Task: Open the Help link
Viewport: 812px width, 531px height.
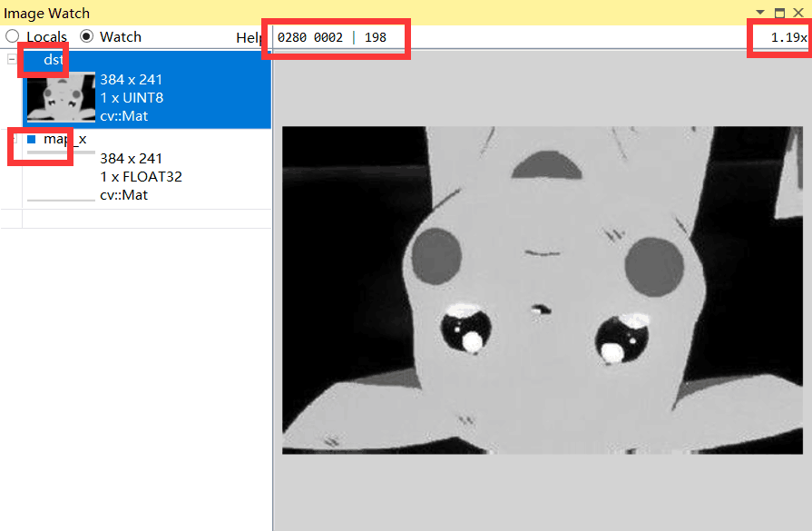Action: pos(249,37)
